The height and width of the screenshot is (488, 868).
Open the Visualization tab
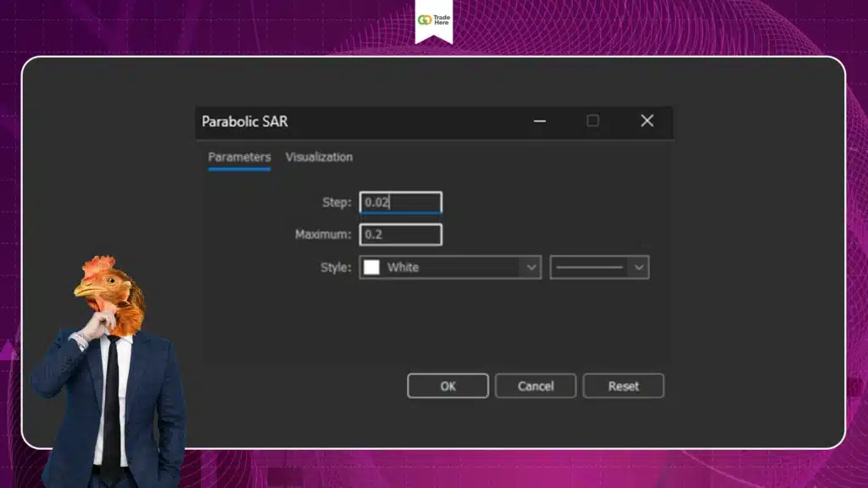(319, 157)
